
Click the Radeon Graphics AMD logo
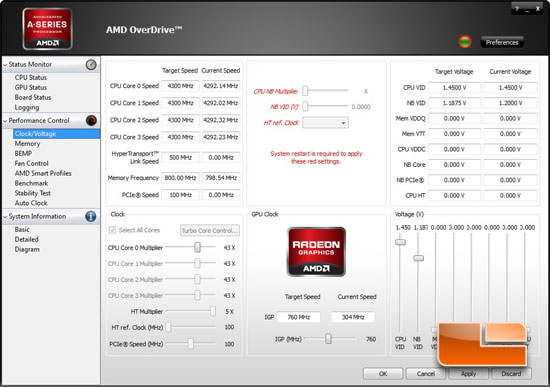point(316,252)
